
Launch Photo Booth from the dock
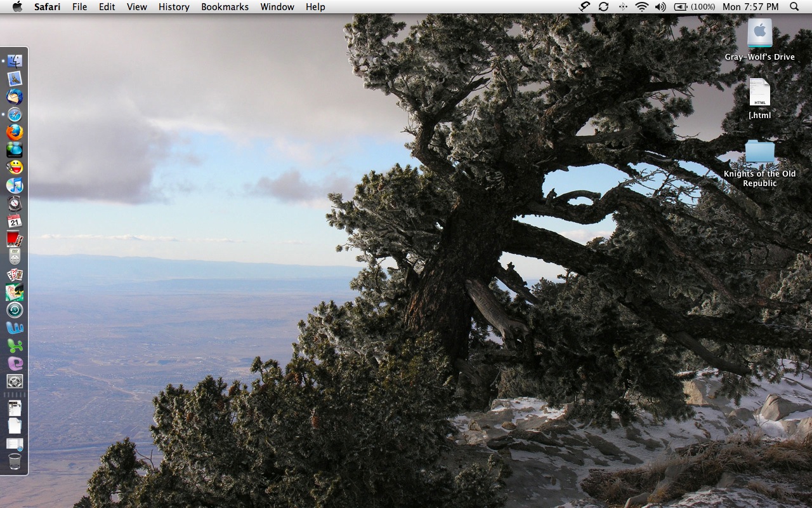click(15, 239)
